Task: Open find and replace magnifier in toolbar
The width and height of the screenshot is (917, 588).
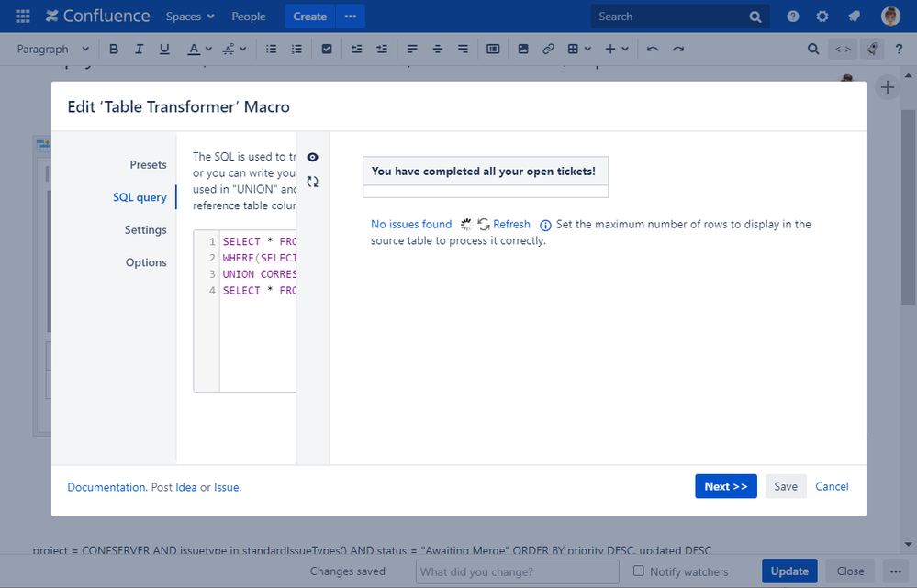Action: [813, 50]
